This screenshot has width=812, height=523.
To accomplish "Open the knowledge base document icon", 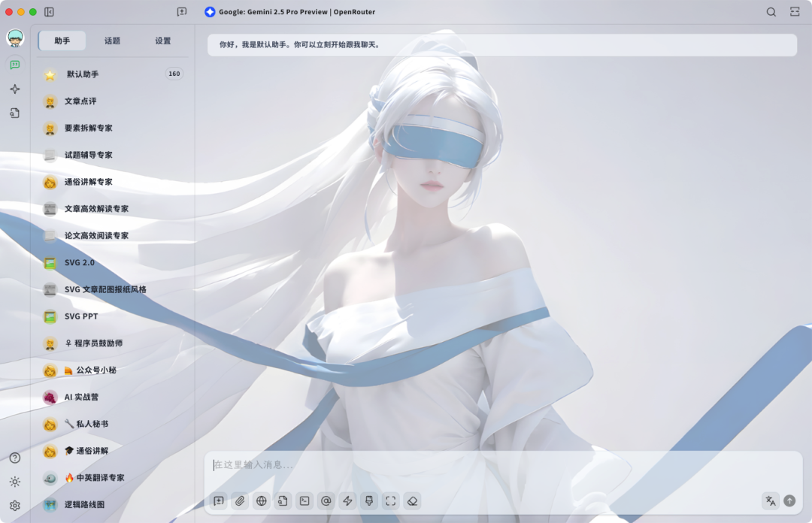I will pyautogui.click(x=283, y=500).
